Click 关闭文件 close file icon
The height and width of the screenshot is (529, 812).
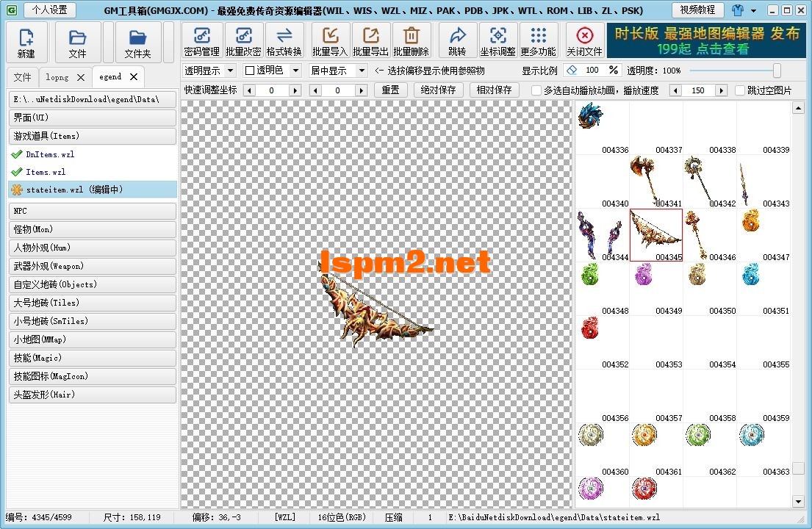[x=585, y=40]
